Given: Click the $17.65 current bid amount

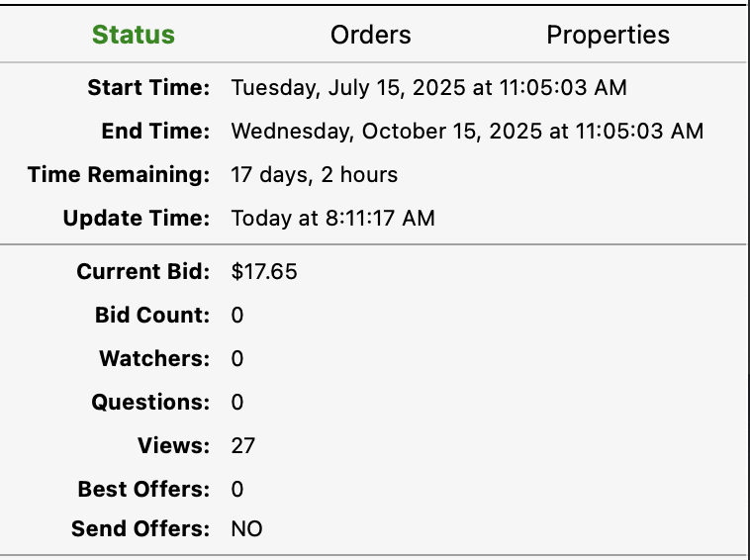Looking at the screenshot, I should [x=264, y=272].
